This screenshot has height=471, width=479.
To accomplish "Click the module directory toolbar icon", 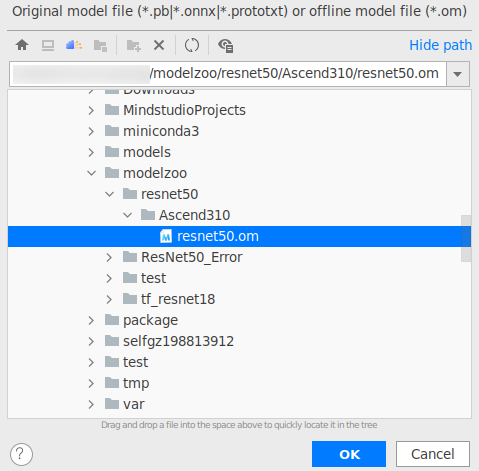I will (100, 45).
